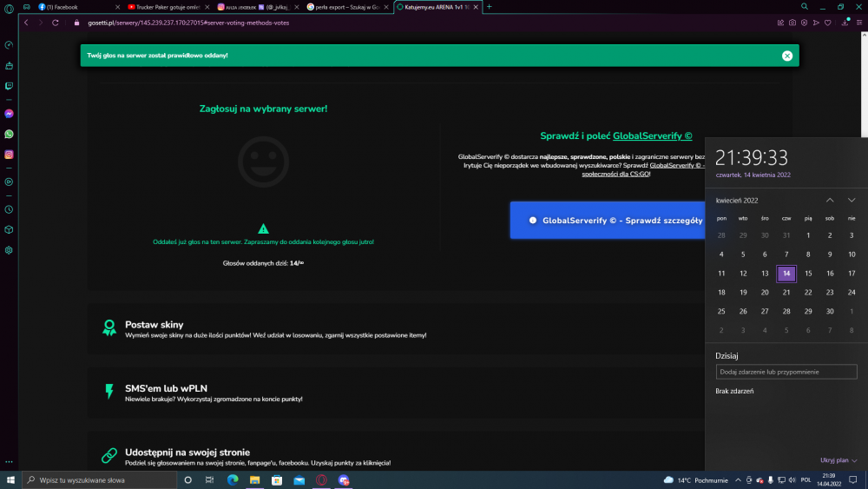The height and width of the screenshot is (489, 868).
Task: Open Opera GX menu logo
Action: (x=9, y=8)
